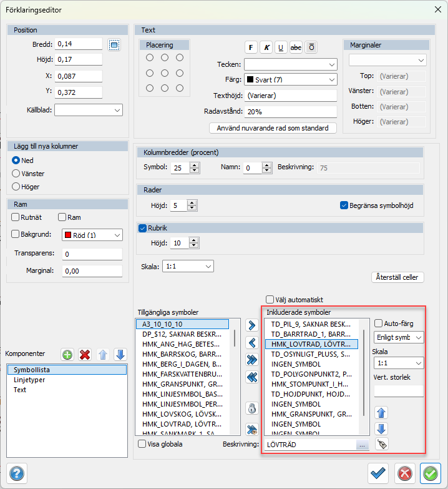The image size is (448, 489).
Task: Enable the Rutnät checkbox
Action: (x=16, y=217)
